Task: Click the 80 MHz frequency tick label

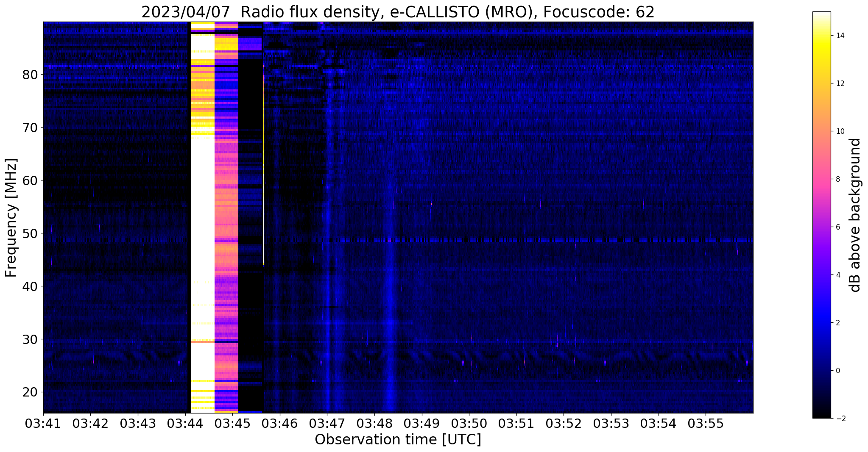Action: [30, 75]
